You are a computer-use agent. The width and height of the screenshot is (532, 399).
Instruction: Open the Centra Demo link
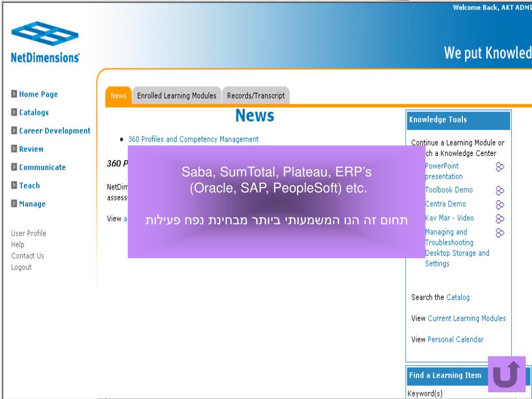pos(445,204)
